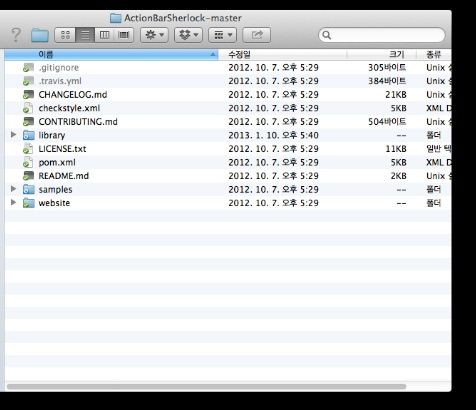The width and height of the screenshot is (476, 410).
Task: Select the pom.xml file name
Action: coord(57,162)
